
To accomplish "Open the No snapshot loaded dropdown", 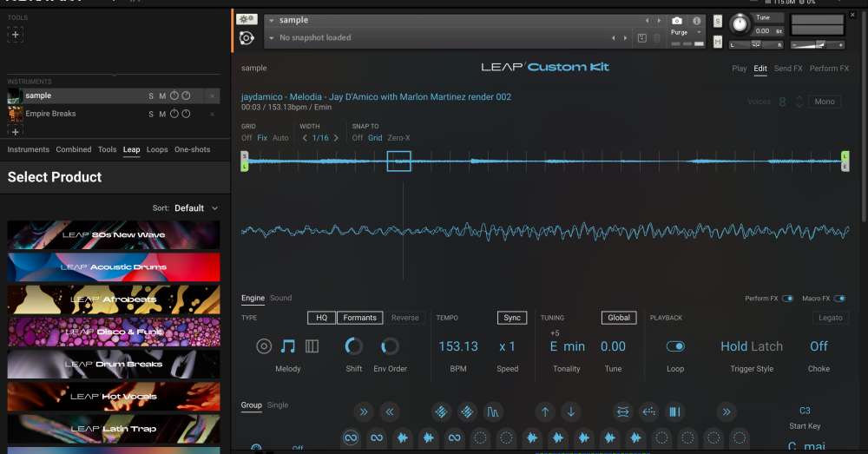I will tap(272, 38).
